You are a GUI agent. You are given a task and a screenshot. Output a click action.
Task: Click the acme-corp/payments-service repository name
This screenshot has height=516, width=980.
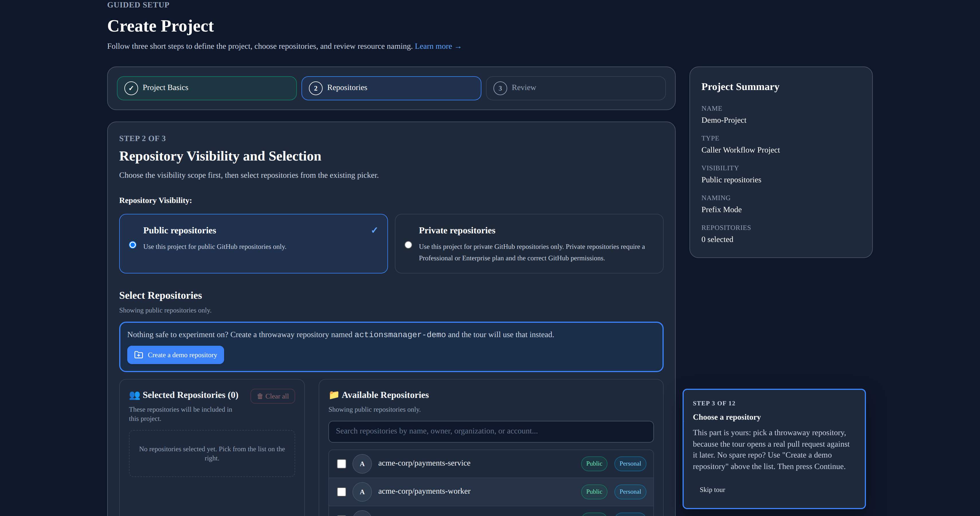tap(424, 463)
